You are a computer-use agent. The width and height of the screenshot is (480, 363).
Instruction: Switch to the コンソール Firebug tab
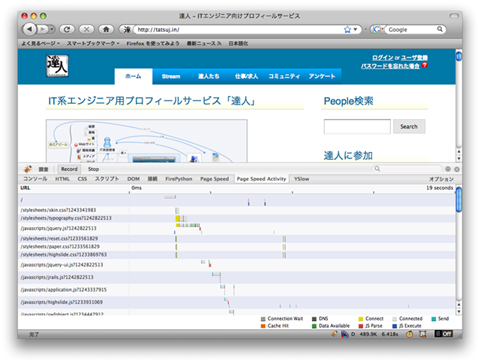click(35, 179)
